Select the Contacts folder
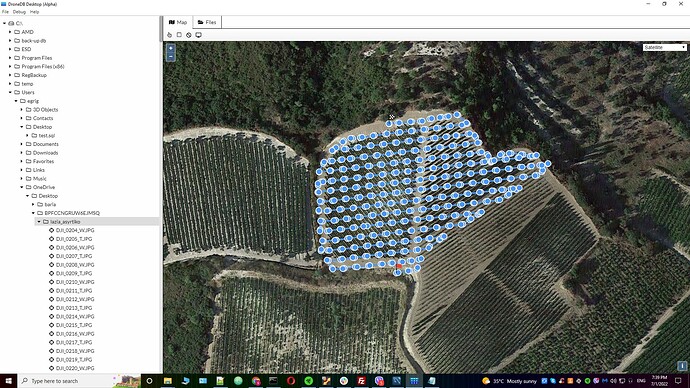The height and width of the screenshot is (388, 690). click(43, 118)
